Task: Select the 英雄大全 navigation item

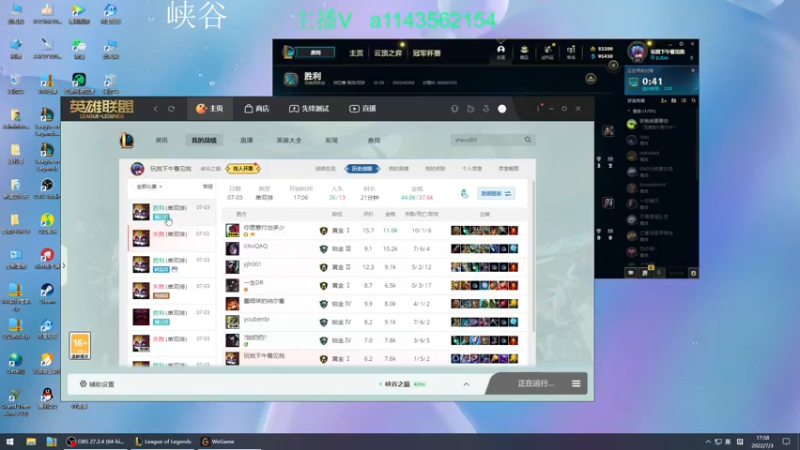Action: [289, 140]
